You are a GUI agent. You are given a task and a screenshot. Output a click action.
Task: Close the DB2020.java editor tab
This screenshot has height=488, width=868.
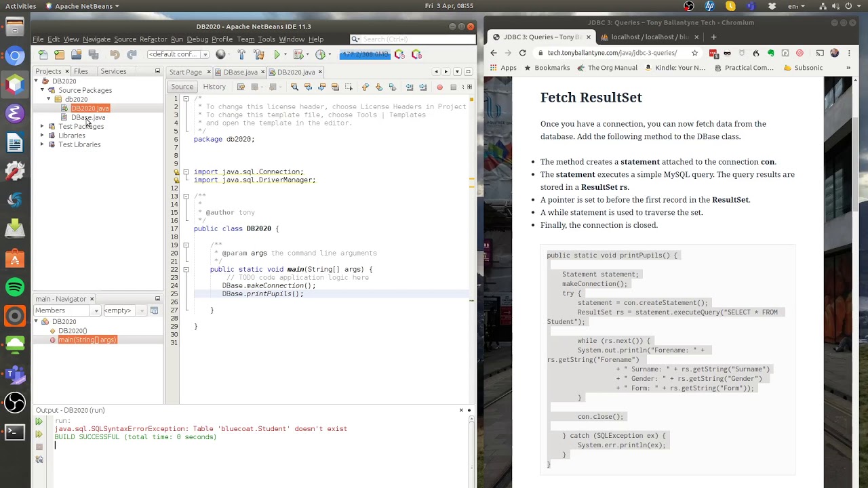(x=320, y=72)
